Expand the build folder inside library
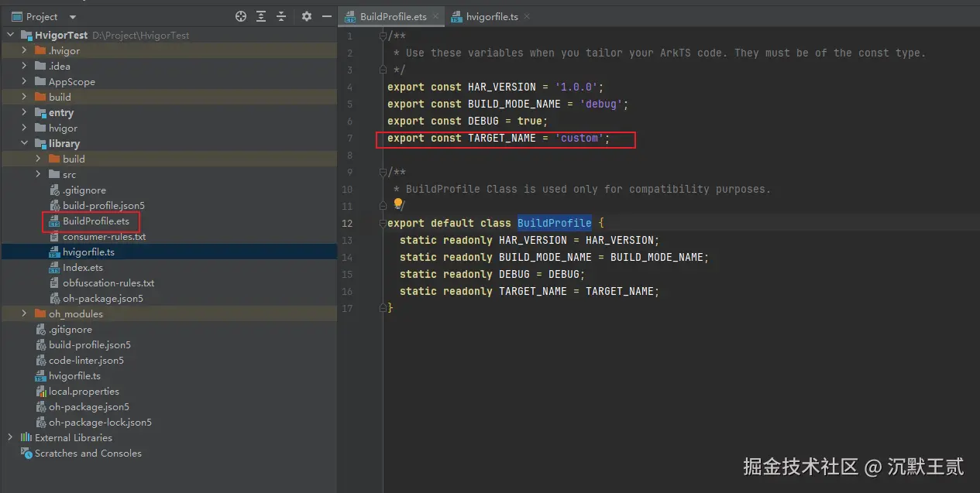 38,159
